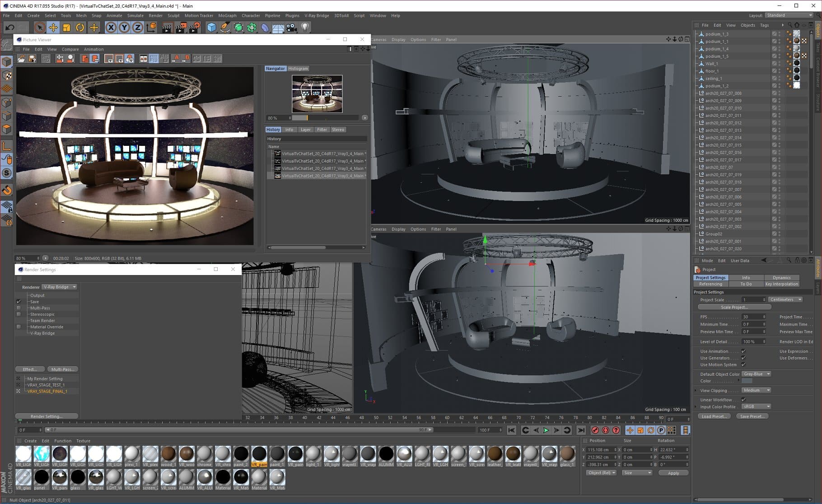Switch to the Dynamics tab in Project attributes
The height and width of the screenshot is (504, 822).
[781, 278]
